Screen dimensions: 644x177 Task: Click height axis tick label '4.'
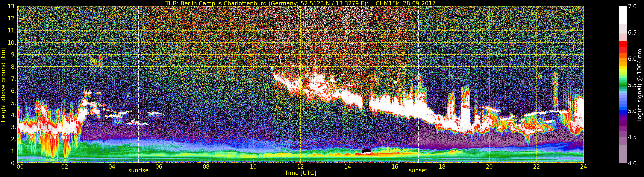pyautogui.click(x=13, y=115)
